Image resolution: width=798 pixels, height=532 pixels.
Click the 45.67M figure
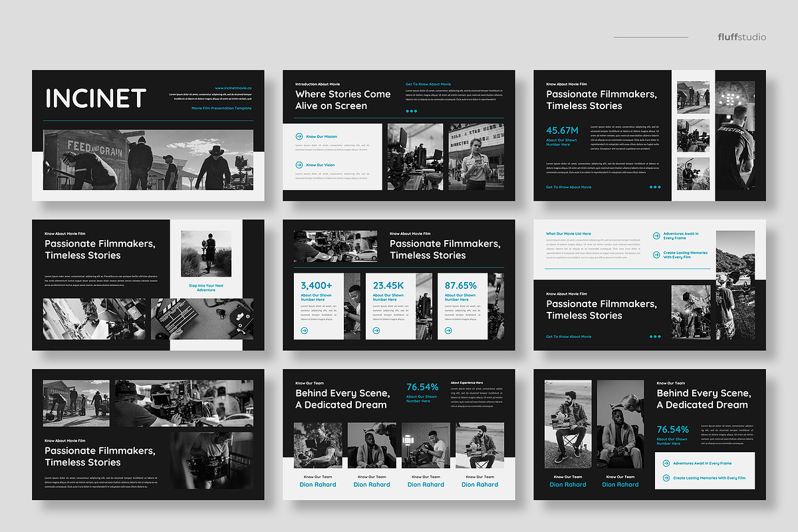[563, 130]
